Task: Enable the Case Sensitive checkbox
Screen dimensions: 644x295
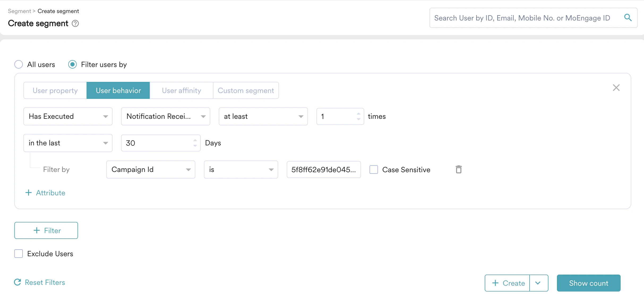Action: click(374, 170)
